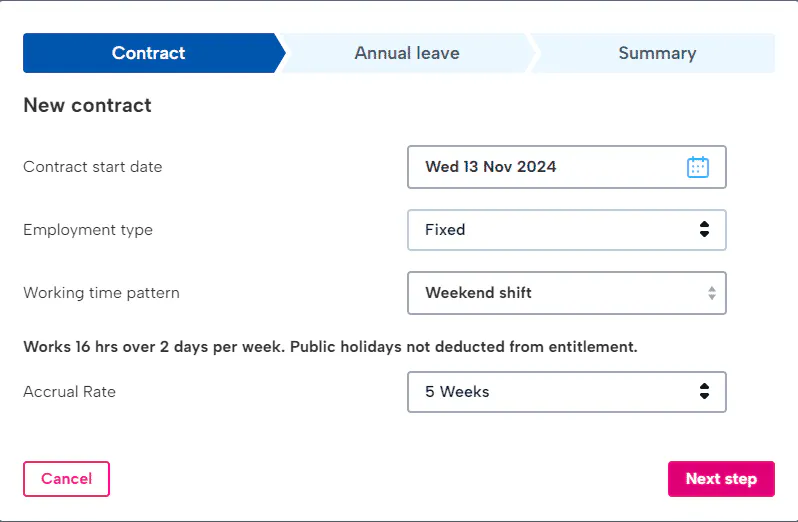Switch to the Annual leave step
Screen dimensions: 798x522
(406, 54)
